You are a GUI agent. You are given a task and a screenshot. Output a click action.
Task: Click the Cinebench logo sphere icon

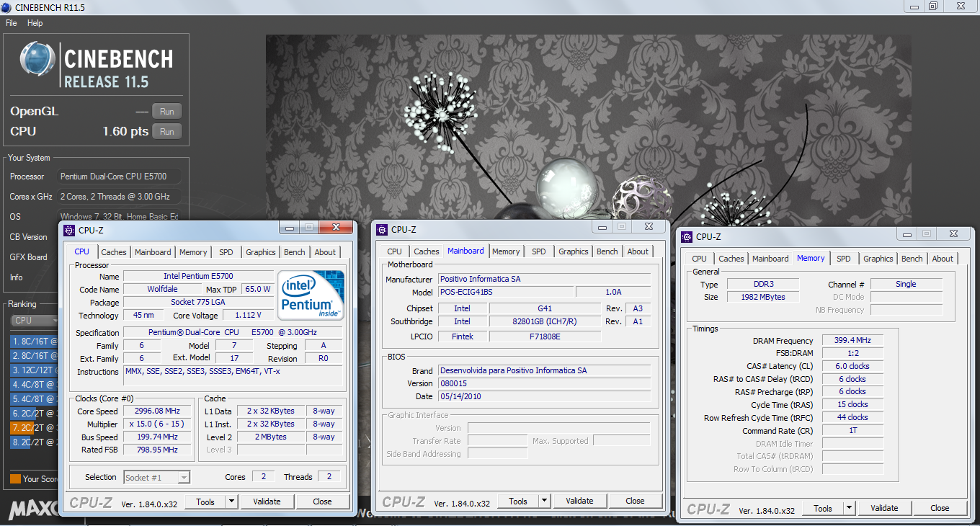click(x=37, y=58)
